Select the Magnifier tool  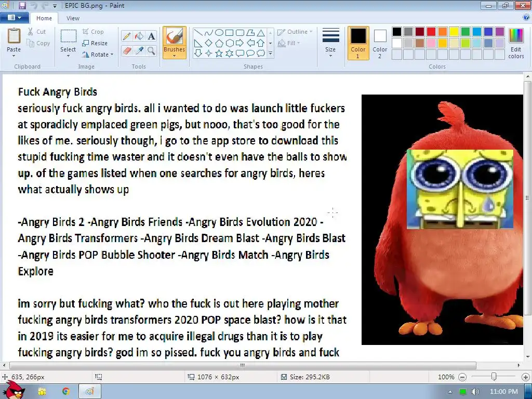click(151, 51)
